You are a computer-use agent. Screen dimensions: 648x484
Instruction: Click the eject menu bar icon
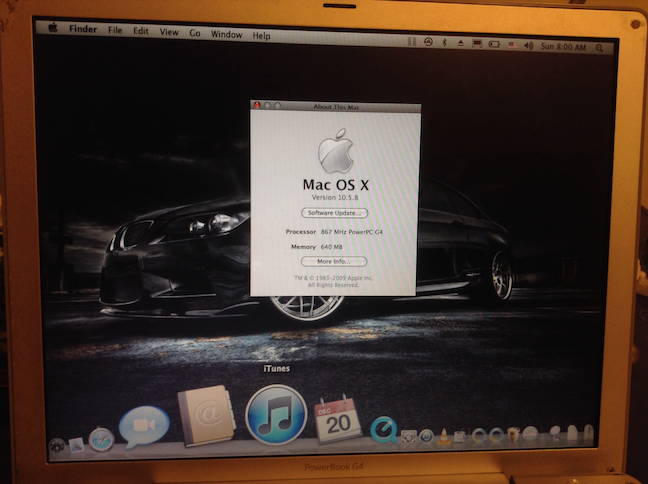[x=460, y=43]
